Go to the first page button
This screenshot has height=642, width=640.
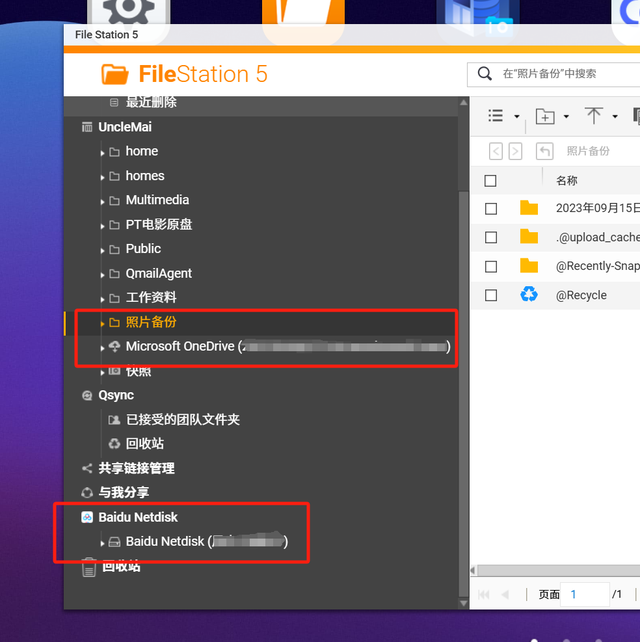pyautogui.click(x=484, y=595)
